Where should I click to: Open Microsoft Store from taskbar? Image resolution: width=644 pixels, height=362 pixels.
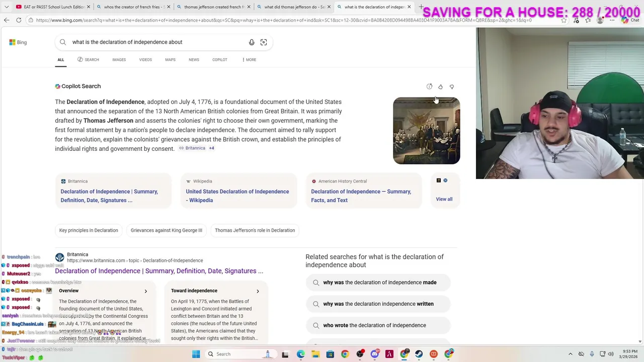330,354
